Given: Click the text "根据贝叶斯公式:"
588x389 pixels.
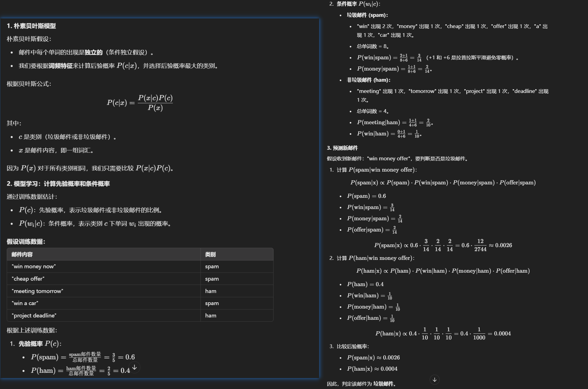Looking at the screenshot, I should point(29,84).
